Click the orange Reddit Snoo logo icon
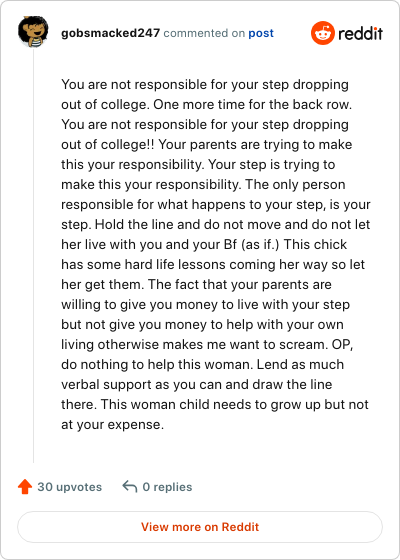This screenshot has width=400, height=560. pos(323,33)
